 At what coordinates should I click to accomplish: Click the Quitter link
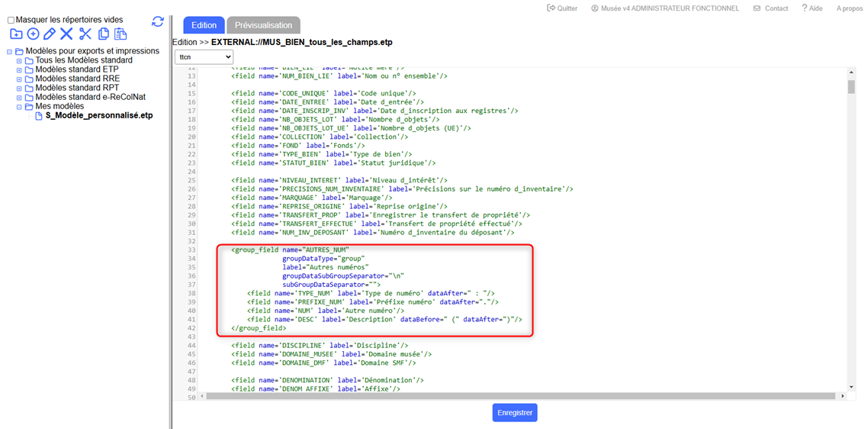coord(562,8)
